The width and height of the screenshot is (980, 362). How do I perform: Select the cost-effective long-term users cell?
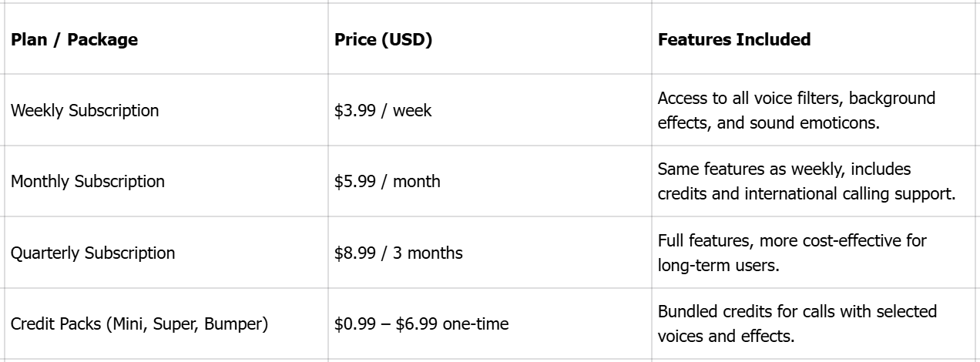pos(792,253)
